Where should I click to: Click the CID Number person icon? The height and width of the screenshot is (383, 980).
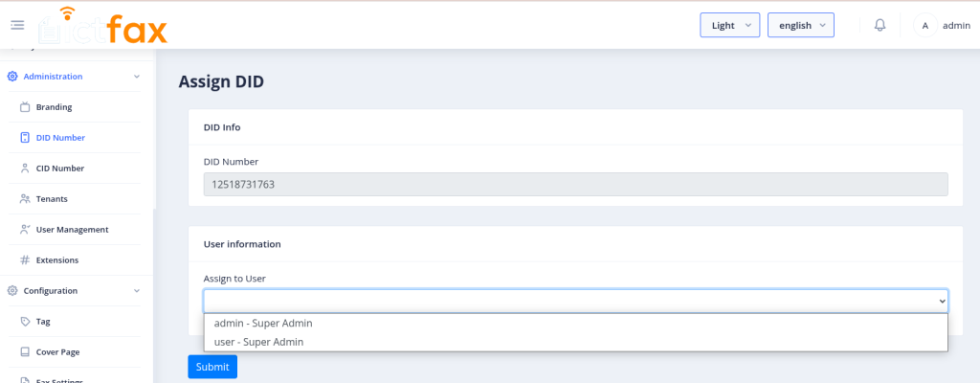pyautogui.click(x=26, y=169)
